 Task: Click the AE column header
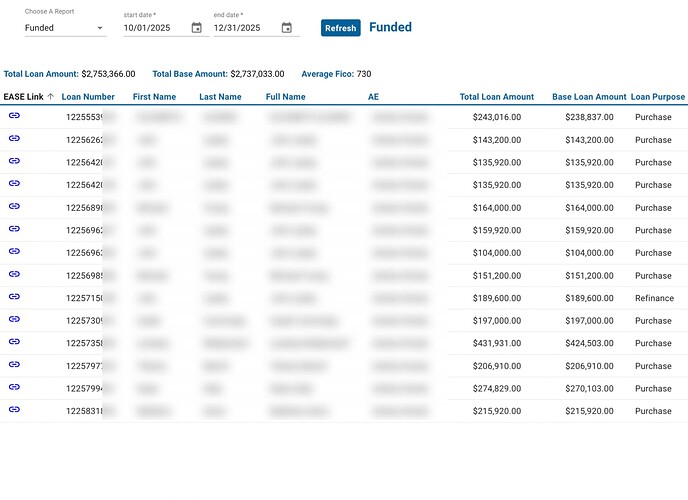coord(373,97)
